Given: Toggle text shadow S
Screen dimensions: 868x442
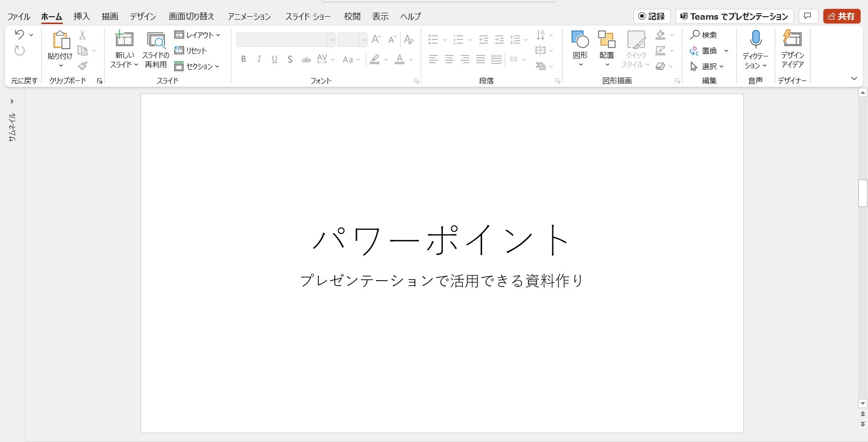Looking at the screenshot, I should click(x=290, y=59).
